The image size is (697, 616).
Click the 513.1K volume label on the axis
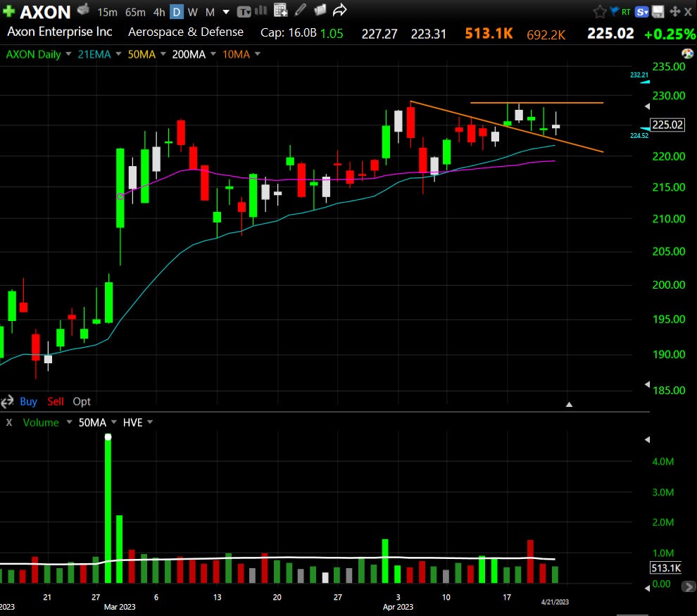(666, 568)
